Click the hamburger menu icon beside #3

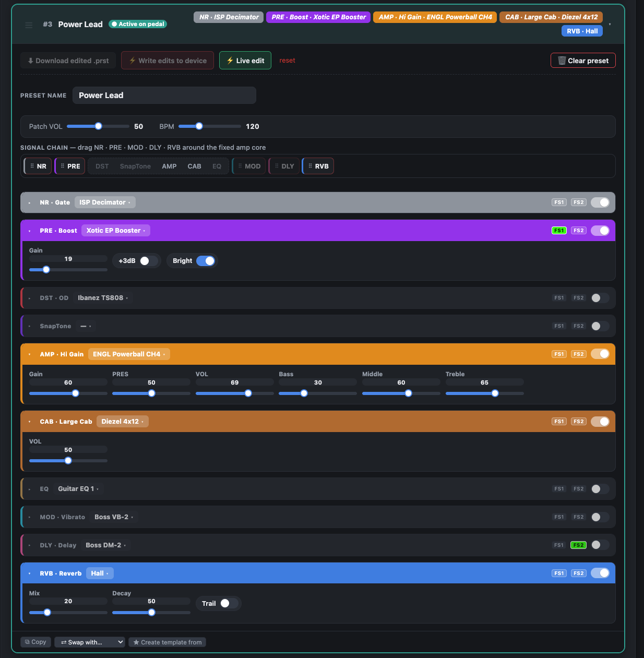coord(29,25)
